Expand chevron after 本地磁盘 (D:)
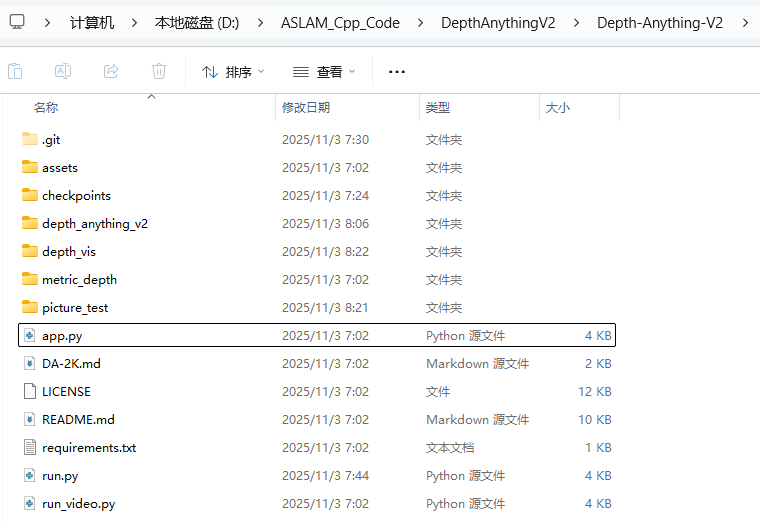 click(260, 22)
